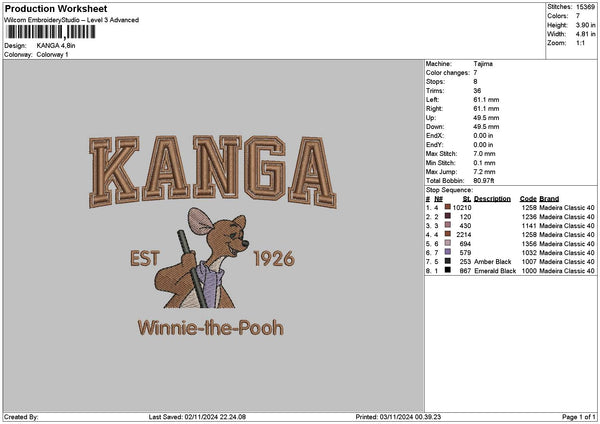The image size is (600, 424).
Task: Click the Kanga kangaroo embroidery artwork
Action: (201, 258)
